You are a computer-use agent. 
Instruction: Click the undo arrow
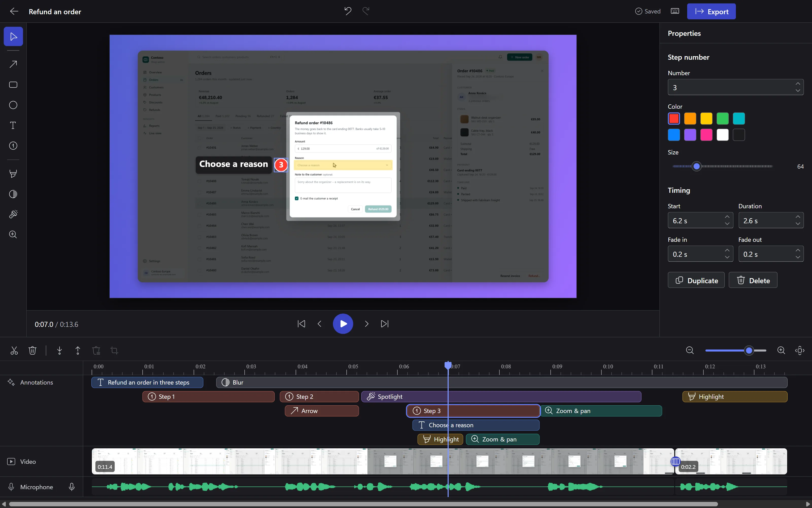[348, 11]
